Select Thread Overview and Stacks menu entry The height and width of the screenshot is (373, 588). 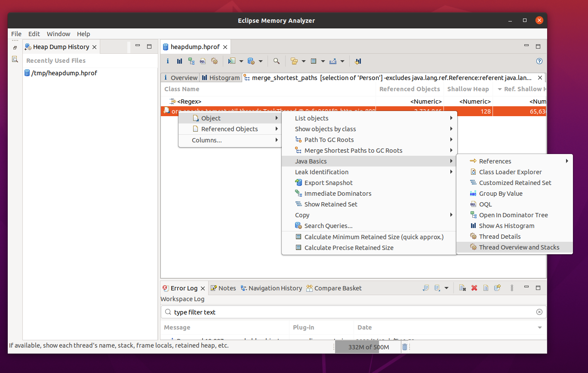(514, 247)
